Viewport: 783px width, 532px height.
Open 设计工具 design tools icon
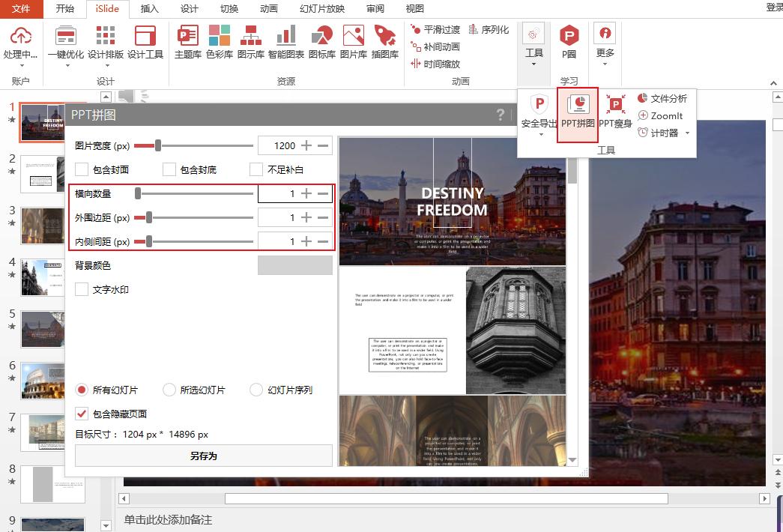[x=145, y=36]
